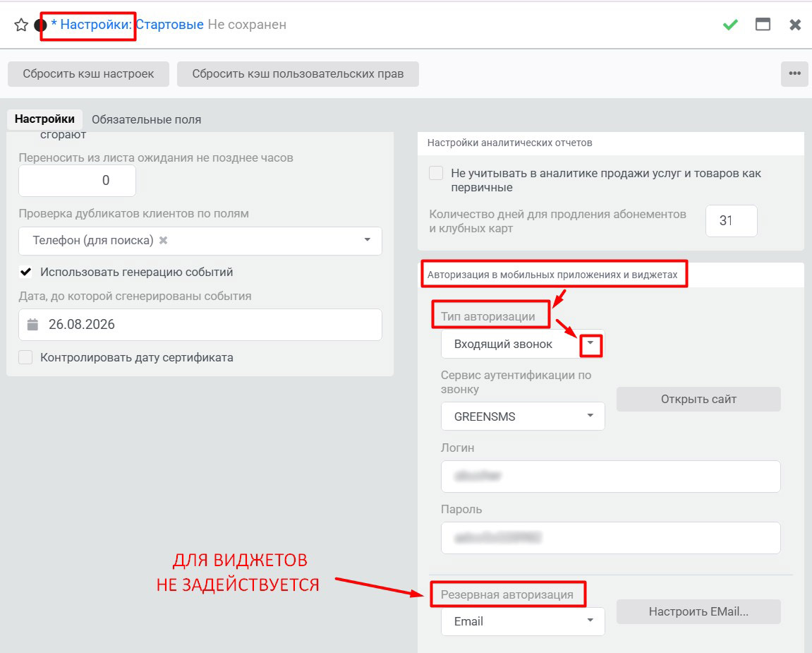Click days for extension field 31
The image size is (812, 653).
point(731,221)
